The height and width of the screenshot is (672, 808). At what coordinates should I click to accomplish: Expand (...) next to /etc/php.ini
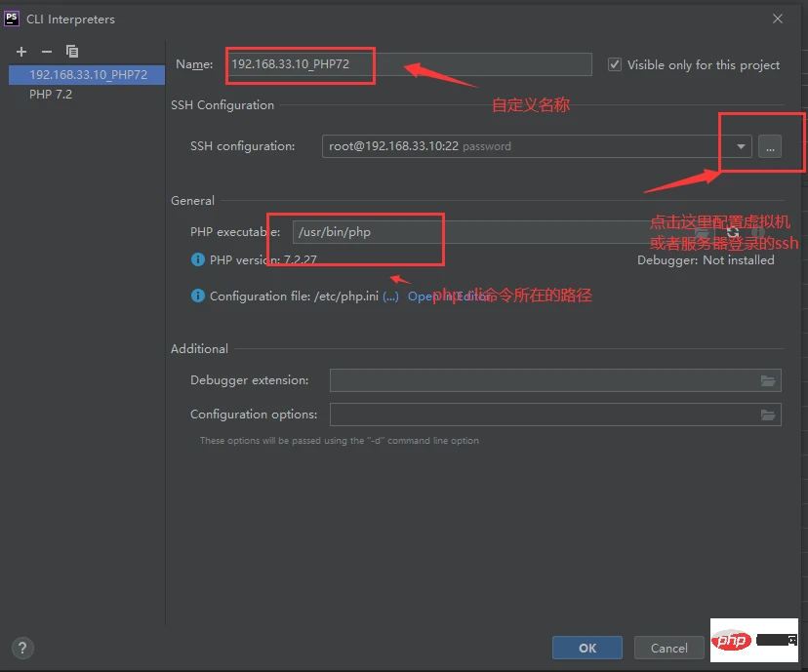pos(390,296)
